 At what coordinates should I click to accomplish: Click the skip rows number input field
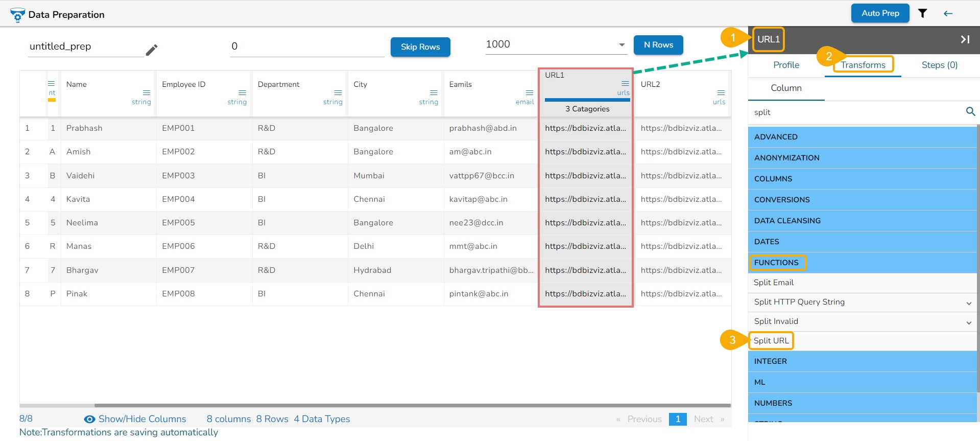(x=306, y=47)
